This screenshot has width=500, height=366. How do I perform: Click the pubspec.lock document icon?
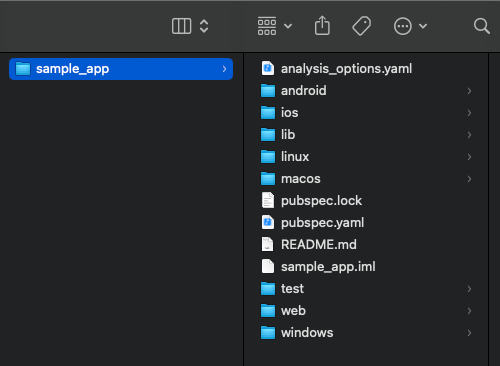tap(268, 200)
